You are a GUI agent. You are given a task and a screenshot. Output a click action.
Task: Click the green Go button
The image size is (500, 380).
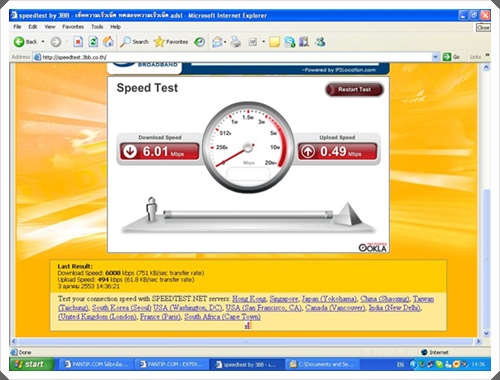pos(452,57)
